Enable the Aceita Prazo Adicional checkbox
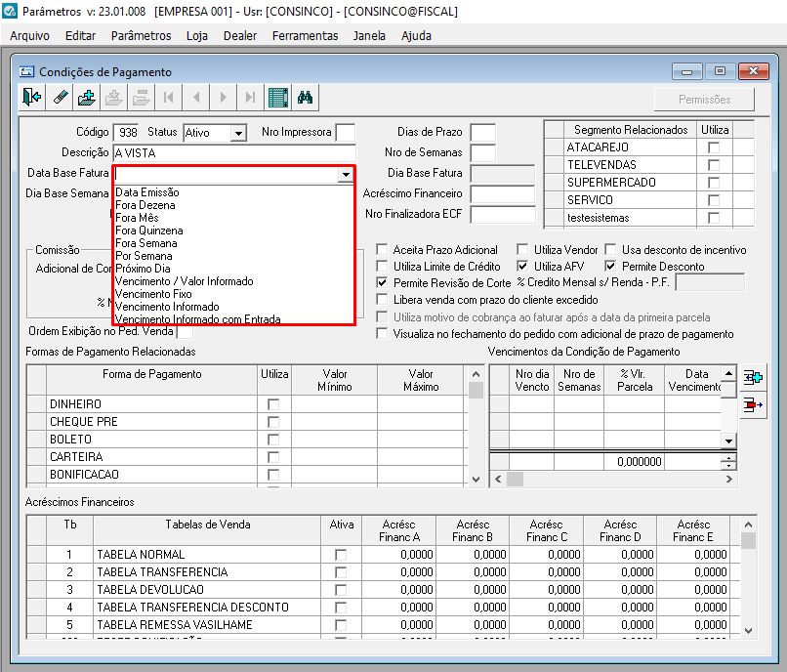Viewport: 787px width, 672px height. [x=383, y=250]
